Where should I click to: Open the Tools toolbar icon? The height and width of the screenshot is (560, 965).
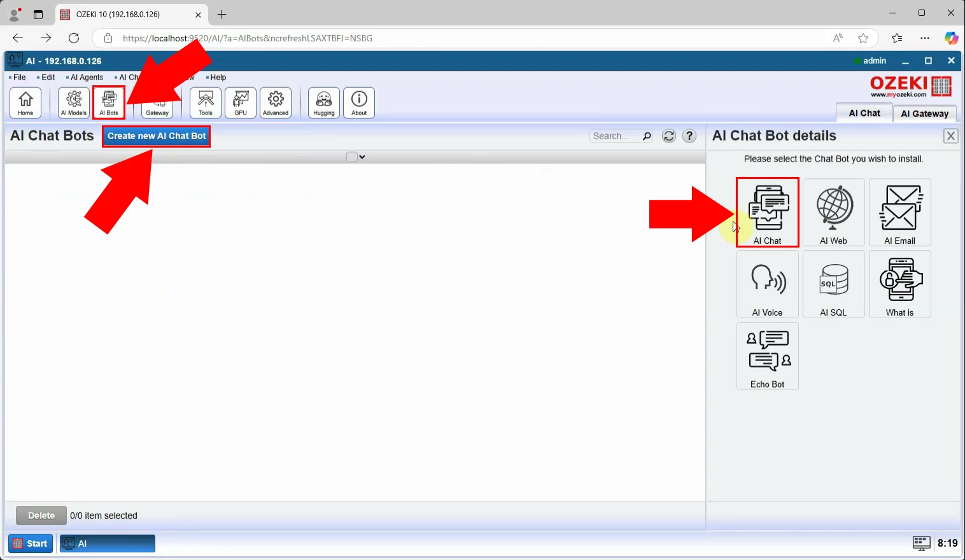click(x=206, y=102)
